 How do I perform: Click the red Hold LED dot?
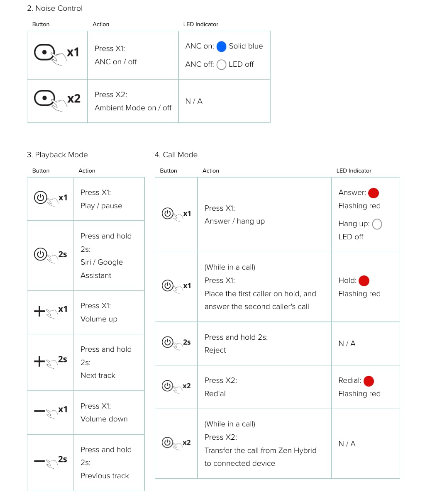[364, 281]
